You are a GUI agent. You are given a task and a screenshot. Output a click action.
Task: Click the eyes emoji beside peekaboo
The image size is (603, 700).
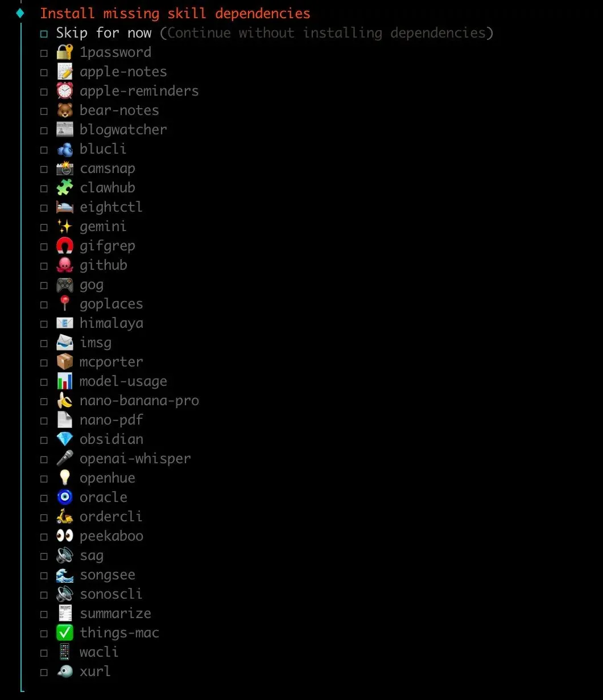(64, 536)
